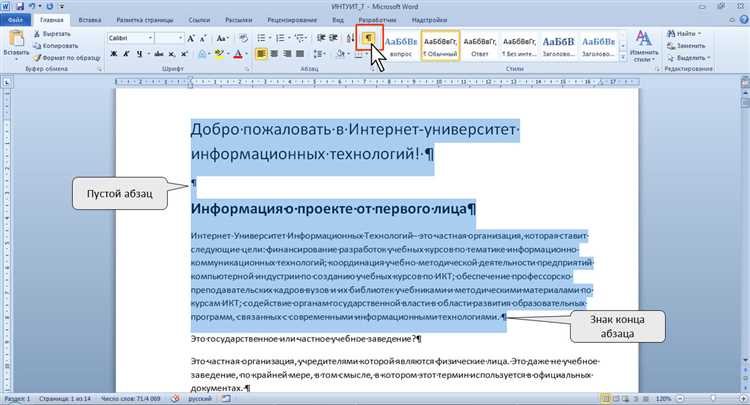The height and width of the screenshot is (405, 750).
Task: Switch to the Надстройки tab
Action: click(x=429, y=20)
